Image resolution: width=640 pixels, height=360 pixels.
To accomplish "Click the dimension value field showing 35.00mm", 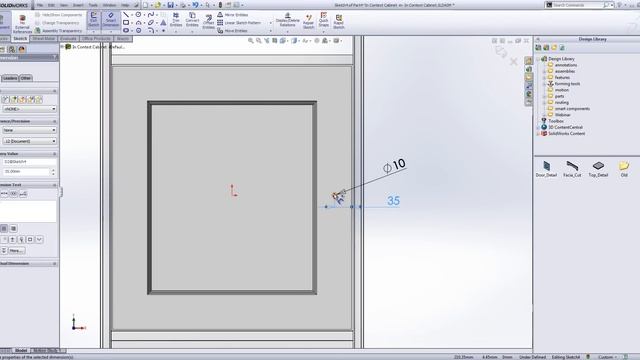I will click(x=26, y=171).
